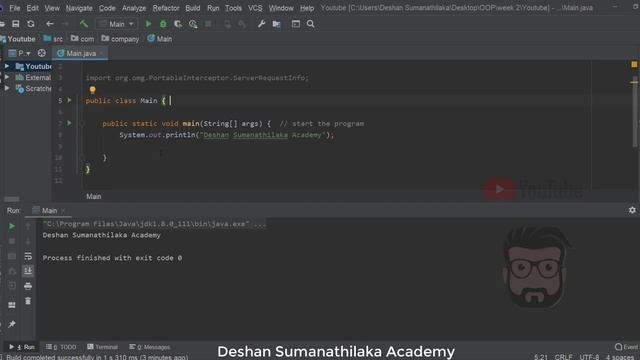Pin the Run tab
The height and width of the screenshot is (360, 640).
tap(12, 324)
